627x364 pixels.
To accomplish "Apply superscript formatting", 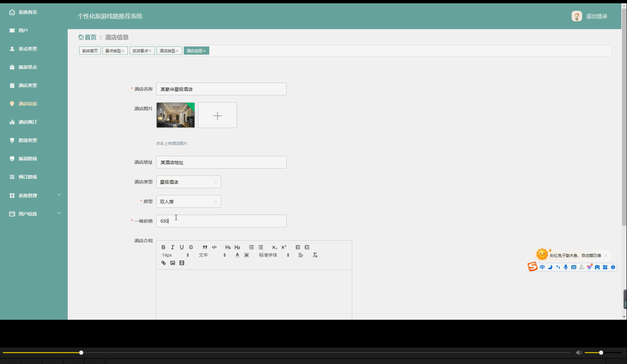I will pos(284,247).
